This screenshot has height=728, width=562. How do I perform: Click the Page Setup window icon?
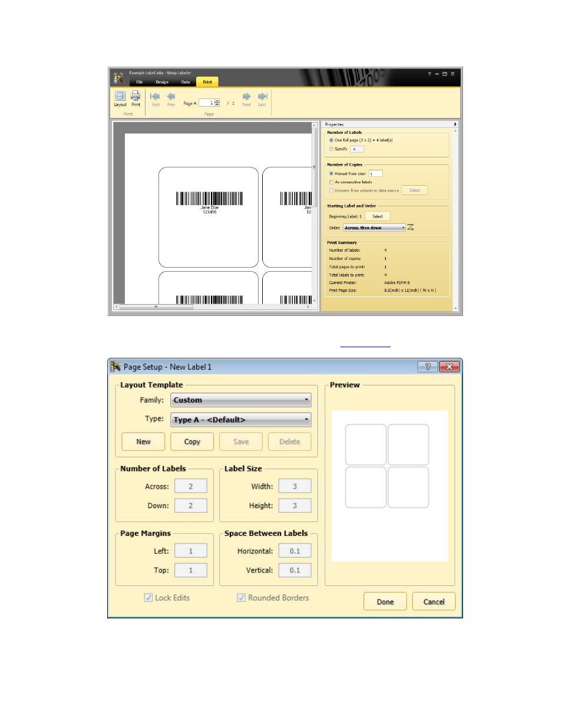(115, 367)
